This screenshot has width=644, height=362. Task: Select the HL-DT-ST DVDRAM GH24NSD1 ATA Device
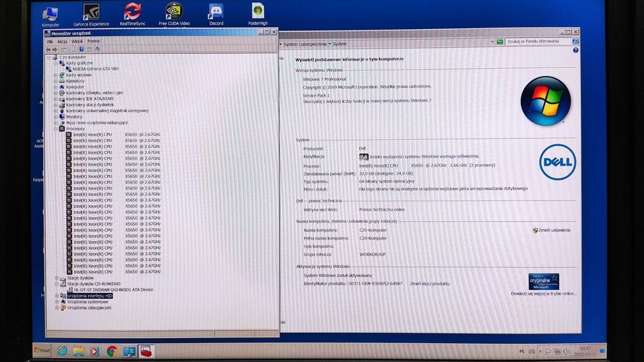coord(113,290)
